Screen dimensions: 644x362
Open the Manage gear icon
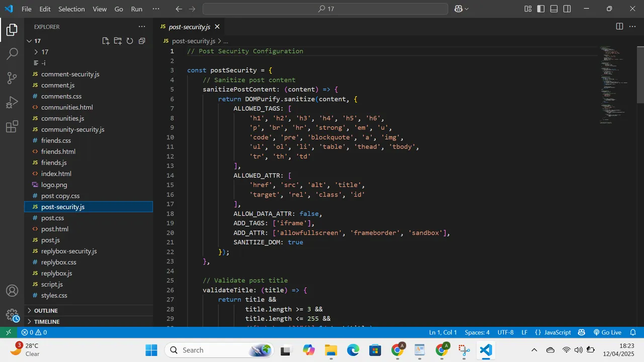tap(12, 315)
